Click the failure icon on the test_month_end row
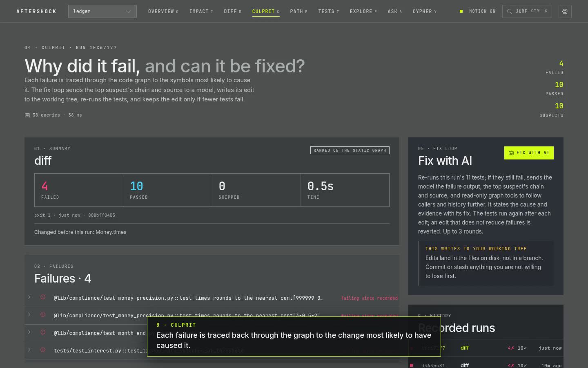 tap(43, 332)
